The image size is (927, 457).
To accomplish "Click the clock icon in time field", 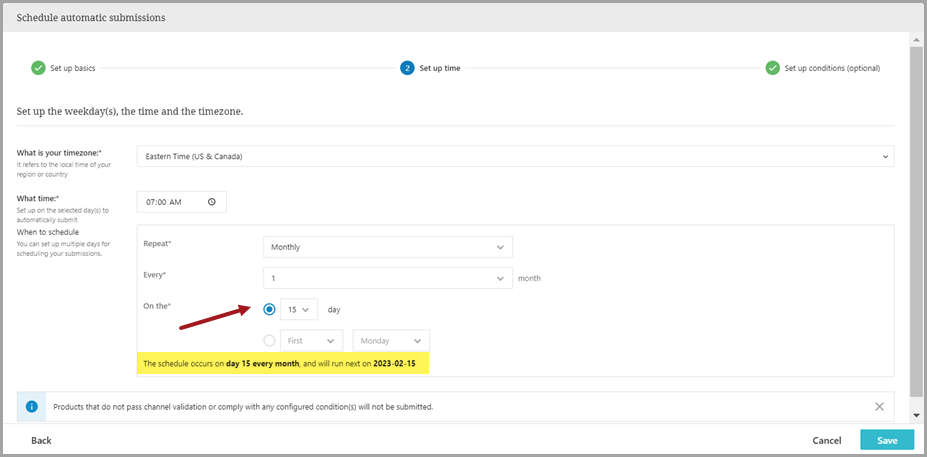I will (x=212, y=202).
